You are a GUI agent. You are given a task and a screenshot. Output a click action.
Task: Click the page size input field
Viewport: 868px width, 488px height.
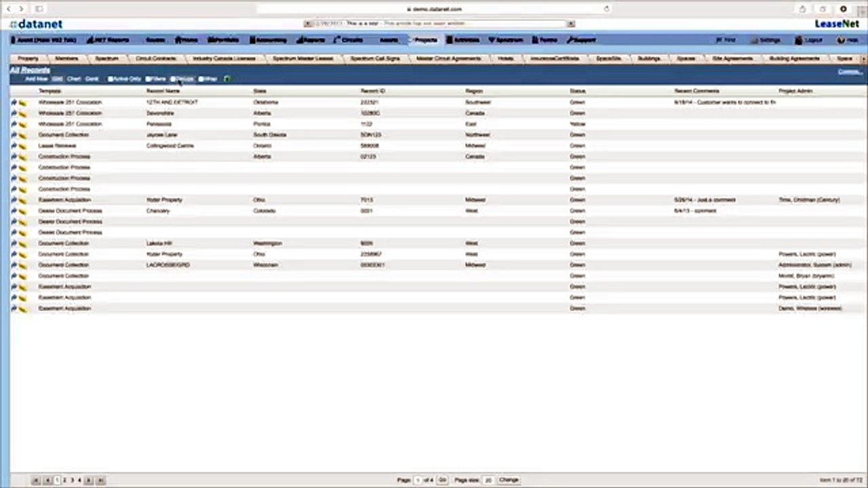[x=488, y=480]
